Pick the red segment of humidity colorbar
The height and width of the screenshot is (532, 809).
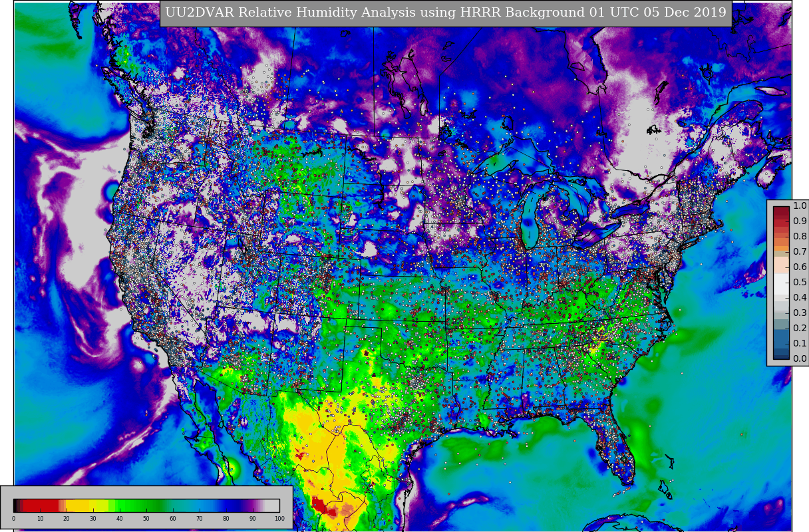point(41,505)
